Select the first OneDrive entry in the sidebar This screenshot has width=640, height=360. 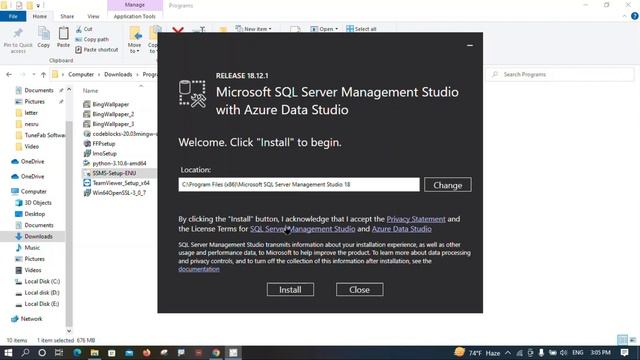coord(28,162)
